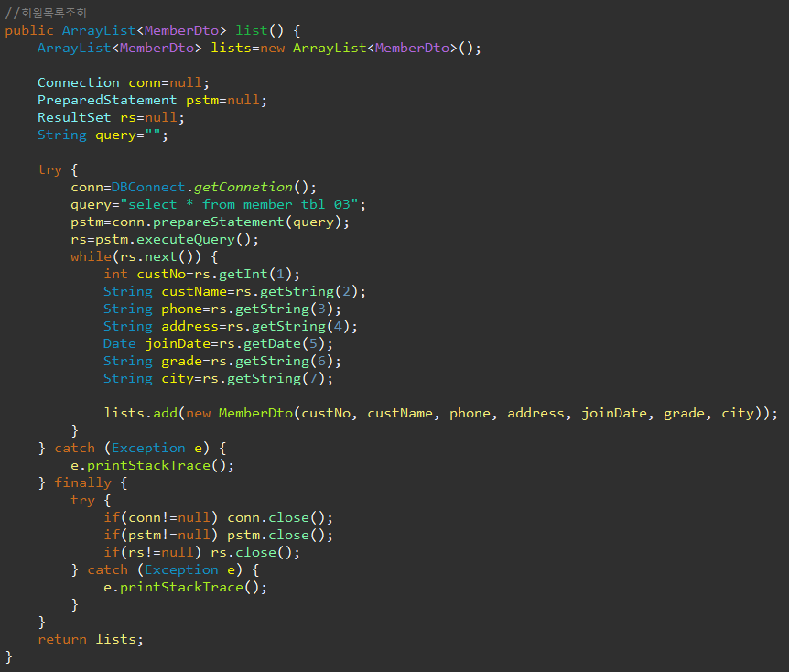The height and width of the screenshot is (672, 789).
Task: Click "pstm.close();" in the finally block
Action: click(280, 535)
